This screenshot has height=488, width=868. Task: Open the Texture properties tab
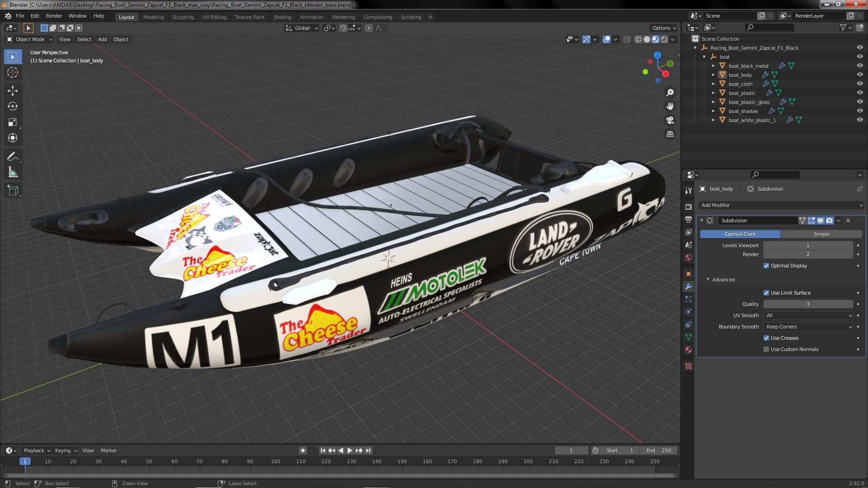pyautogui.click(x=689, y=366)
